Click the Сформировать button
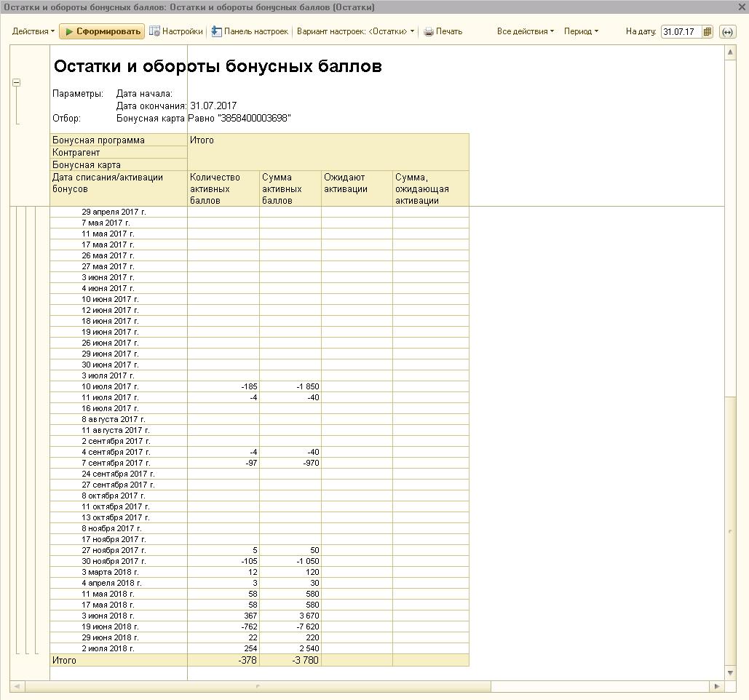The width and height of the screenshot is (749, 700). [x=102, y=31]
